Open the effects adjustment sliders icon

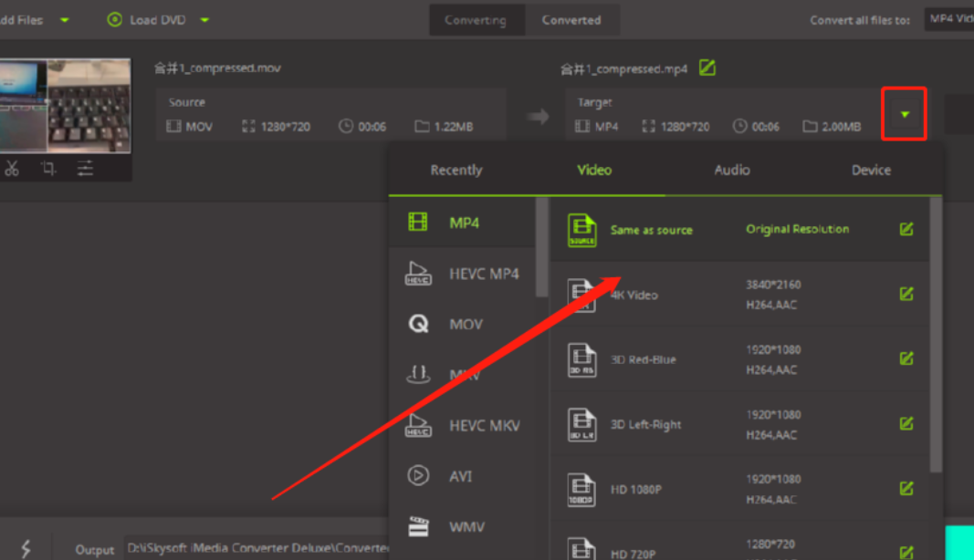85,168
